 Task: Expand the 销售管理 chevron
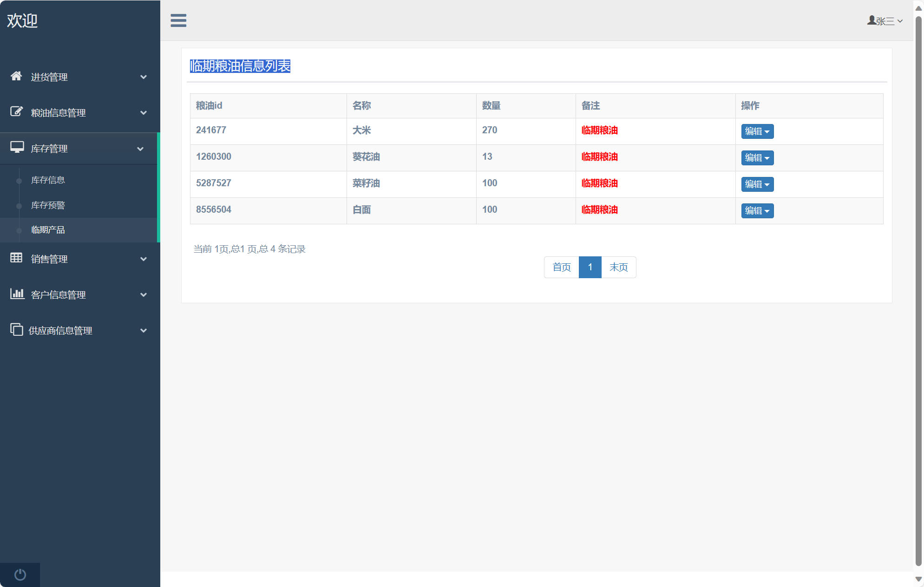pos(144,259)
